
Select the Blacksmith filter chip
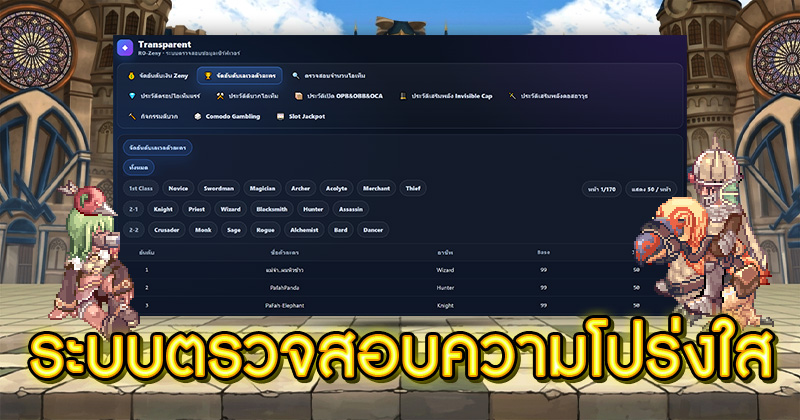[272, 209]
